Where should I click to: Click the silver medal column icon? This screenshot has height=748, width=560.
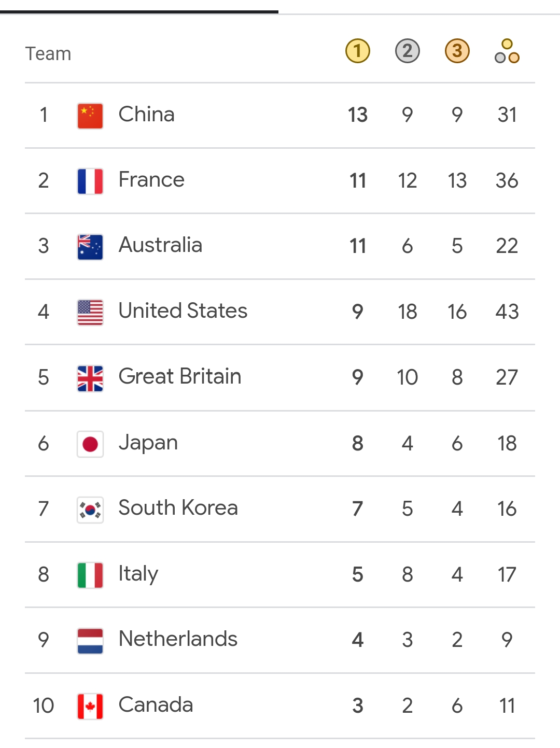coord(407,51)
